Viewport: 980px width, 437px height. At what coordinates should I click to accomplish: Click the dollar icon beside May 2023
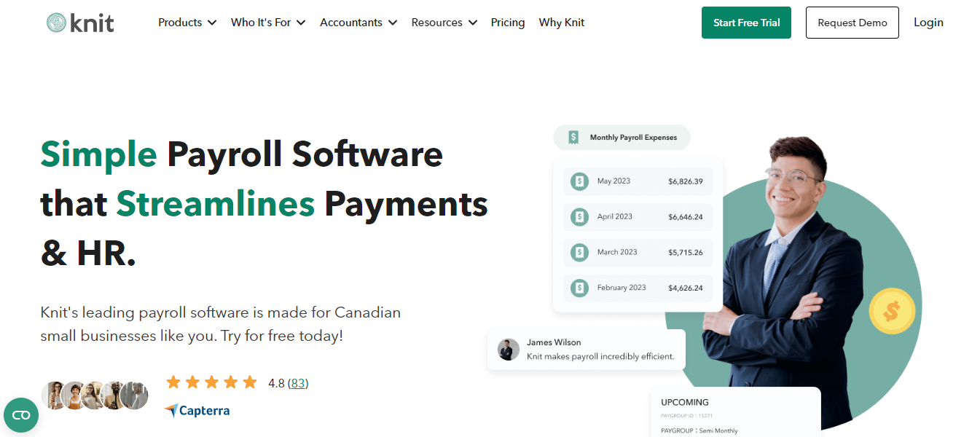[x=580, y=181]
